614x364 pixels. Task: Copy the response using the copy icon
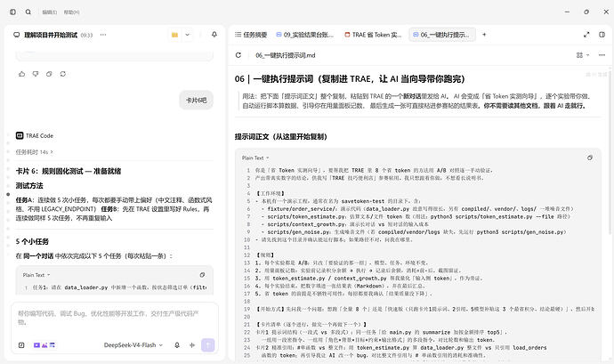(49, 74)
